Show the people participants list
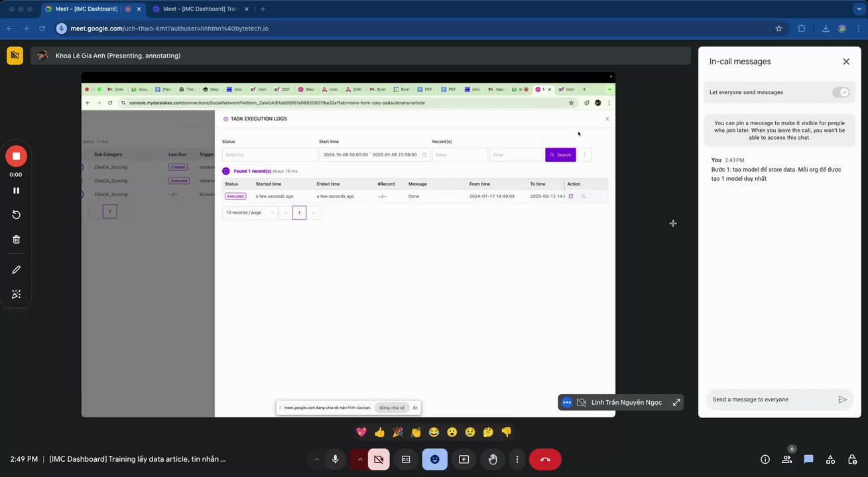868x477 pixels. click(x=787, y=459)
